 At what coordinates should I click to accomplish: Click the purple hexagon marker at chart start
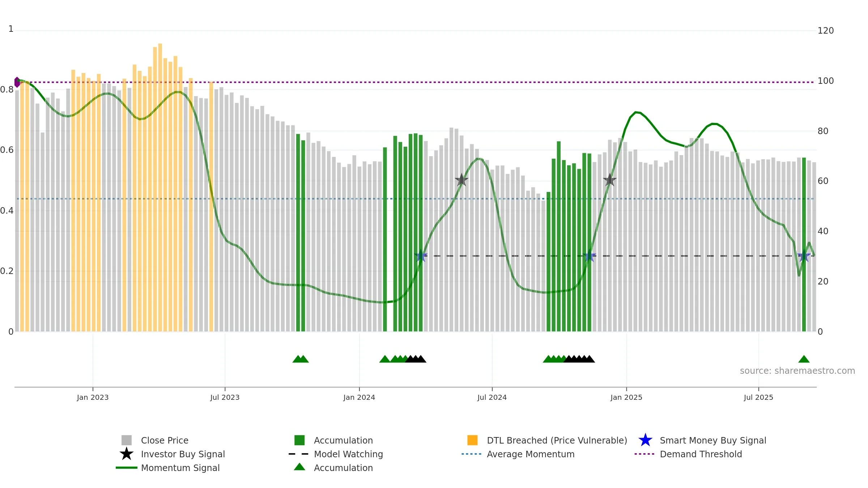coord(17,82)
